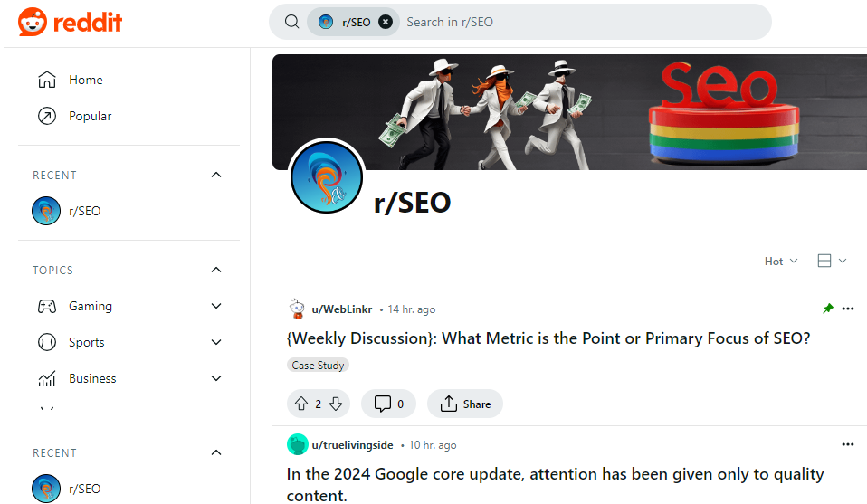
Task: Downvote the Weekly Discussion post
Action: (336, 404)
